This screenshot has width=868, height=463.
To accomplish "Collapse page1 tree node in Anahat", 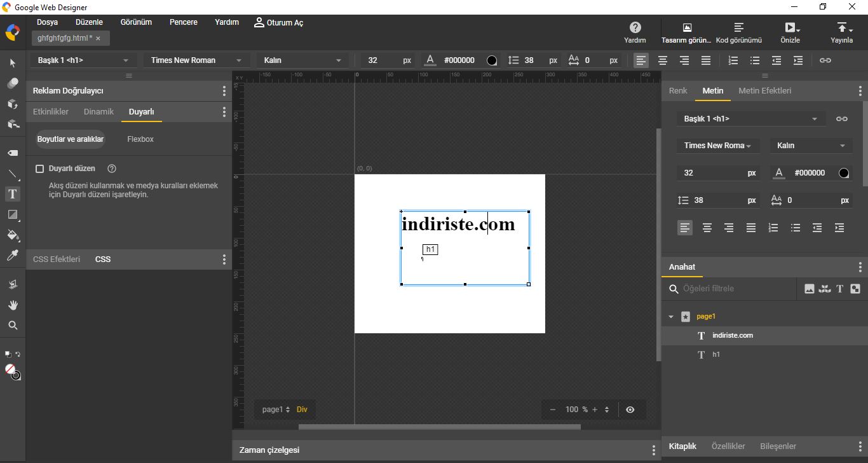I will click(x=670, y=317).
